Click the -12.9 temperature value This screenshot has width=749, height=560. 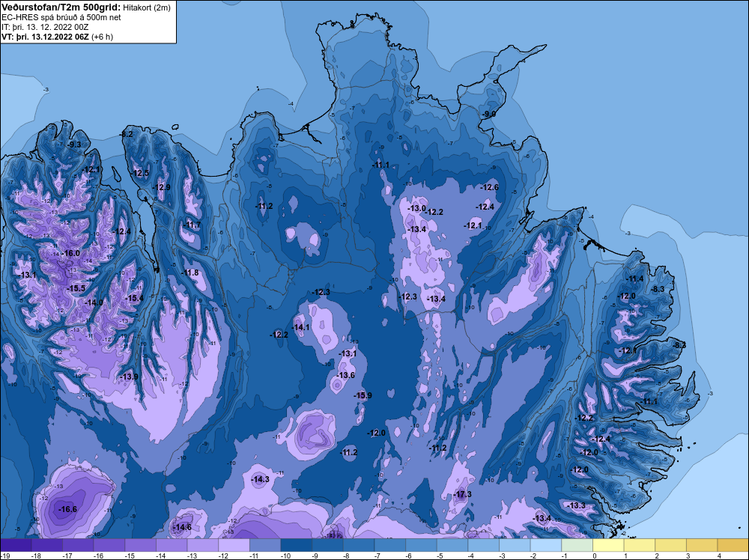coord(162,187)
